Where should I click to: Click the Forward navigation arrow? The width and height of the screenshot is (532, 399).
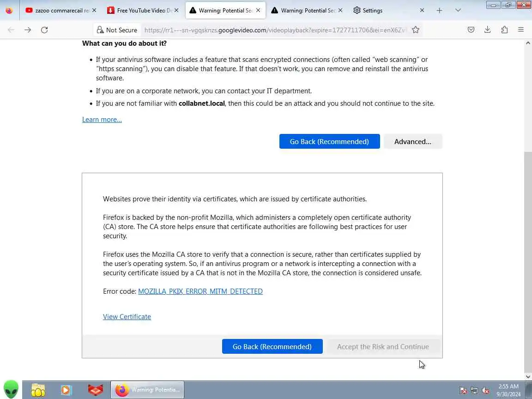coord(28,30)
